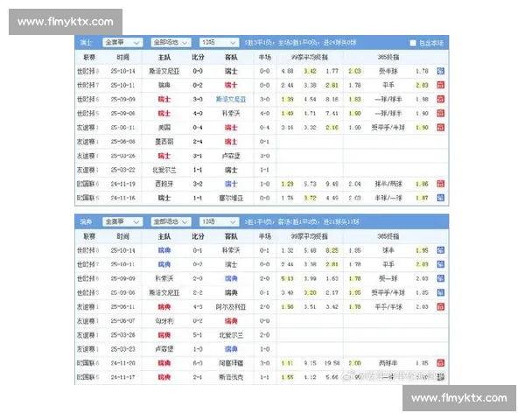Open 全部场地 dropdown in 瑞典 table header
525x420 pixels.
(171, 221)
